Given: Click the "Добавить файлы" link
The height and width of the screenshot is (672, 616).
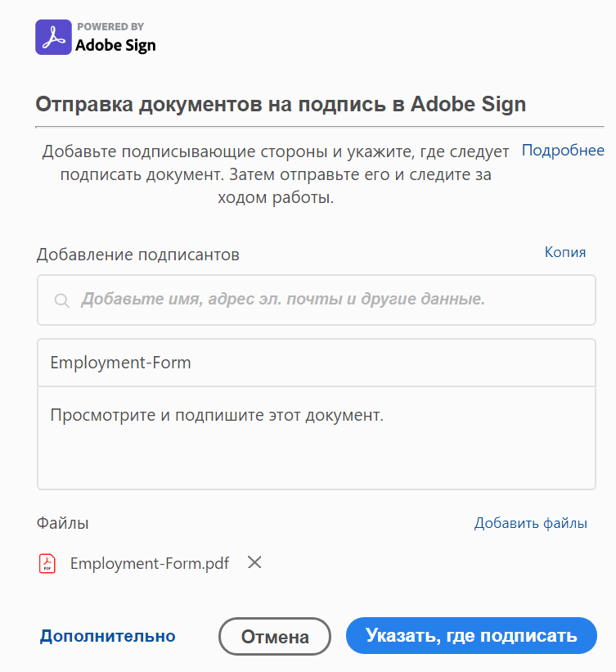Looking at the screenshot, I should 530,523.
